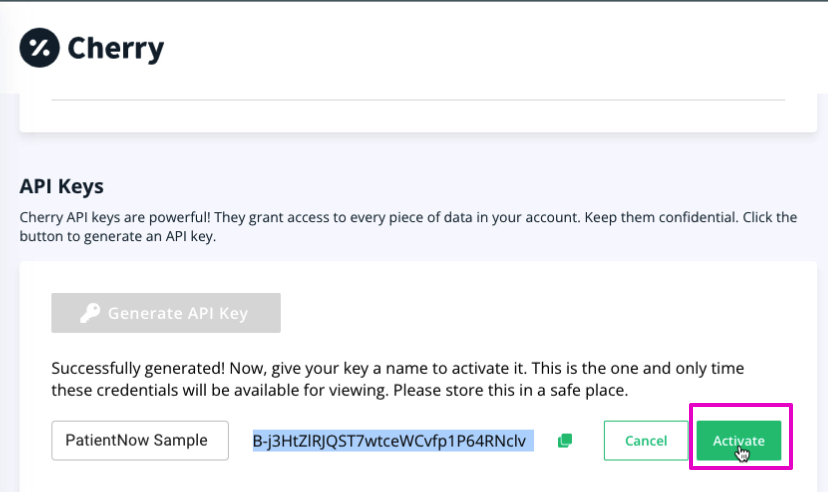Click the horizontal divider in the top card
The width and height of the screenshot is (828, 492).
[x=418, y=100]
